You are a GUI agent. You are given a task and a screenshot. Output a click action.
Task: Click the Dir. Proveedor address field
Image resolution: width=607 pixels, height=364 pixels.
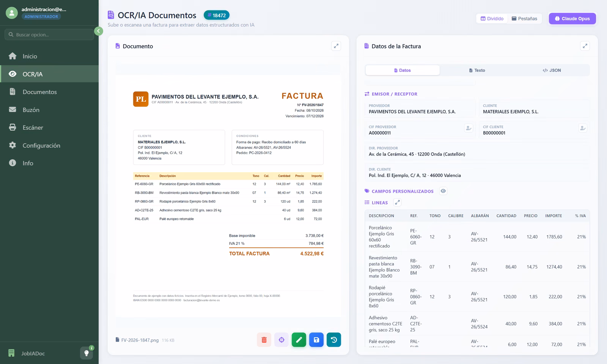pyautogui.click(x=477, y=151)
